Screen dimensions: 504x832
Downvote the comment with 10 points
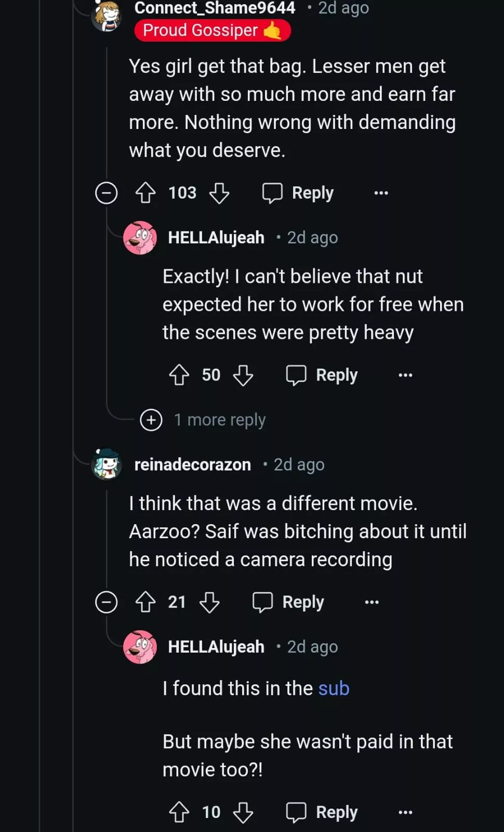pyautogui.click(x=243, y=812)
